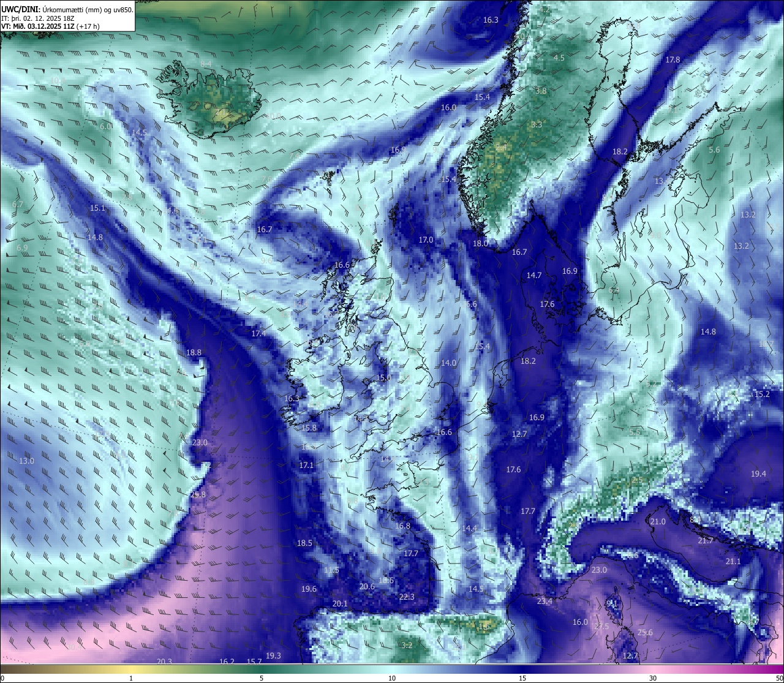Click the map value 22.3
Image resolution: width=784 pixels, height=683 pixels.
[x=407, y=597]
